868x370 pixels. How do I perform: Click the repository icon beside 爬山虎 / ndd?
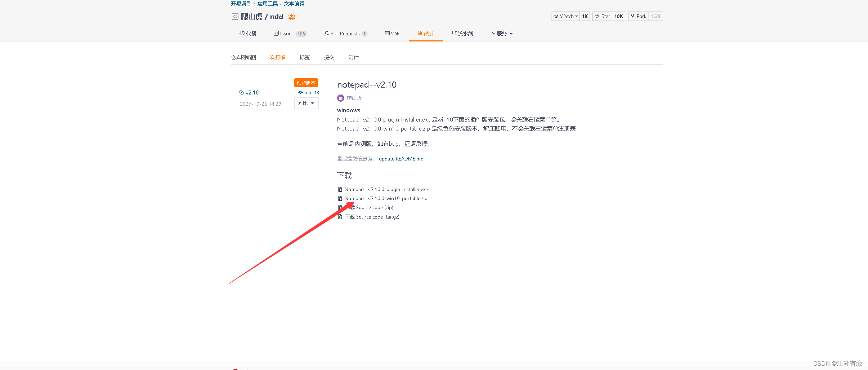point(234,16)
